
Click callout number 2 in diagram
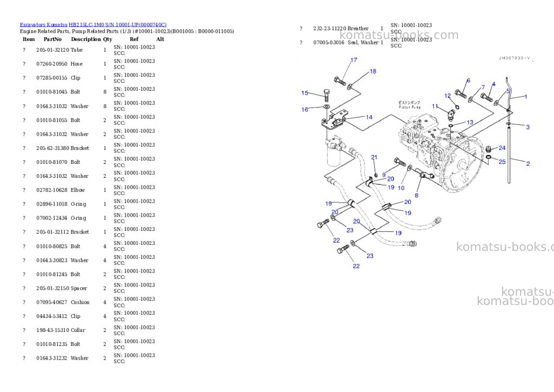pyautogui.click(x=528, y=163)
